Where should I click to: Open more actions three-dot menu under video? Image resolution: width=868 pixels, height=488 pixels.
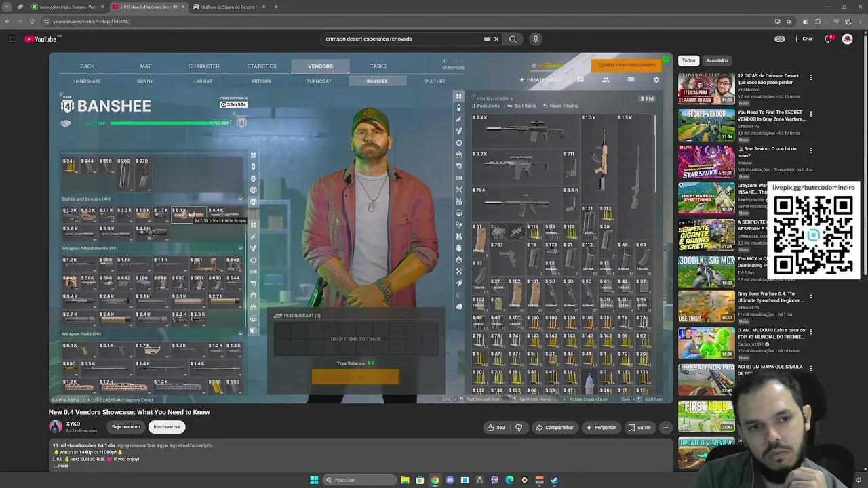tap(666, 428)
